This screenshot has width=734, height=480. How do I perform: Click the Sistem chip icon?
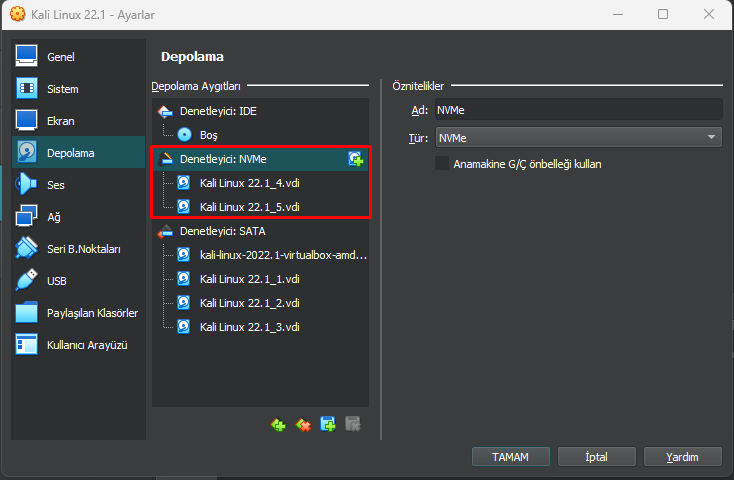pos(27,88)
